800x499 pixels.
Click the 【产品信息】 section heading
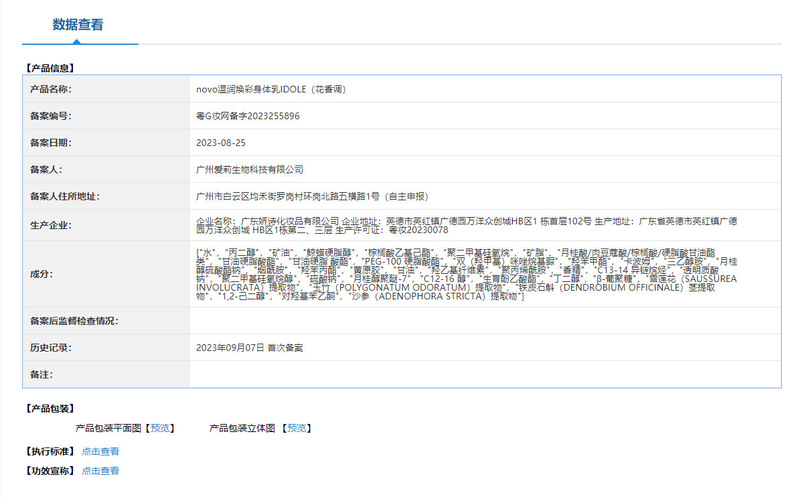[x=51, y=68]
